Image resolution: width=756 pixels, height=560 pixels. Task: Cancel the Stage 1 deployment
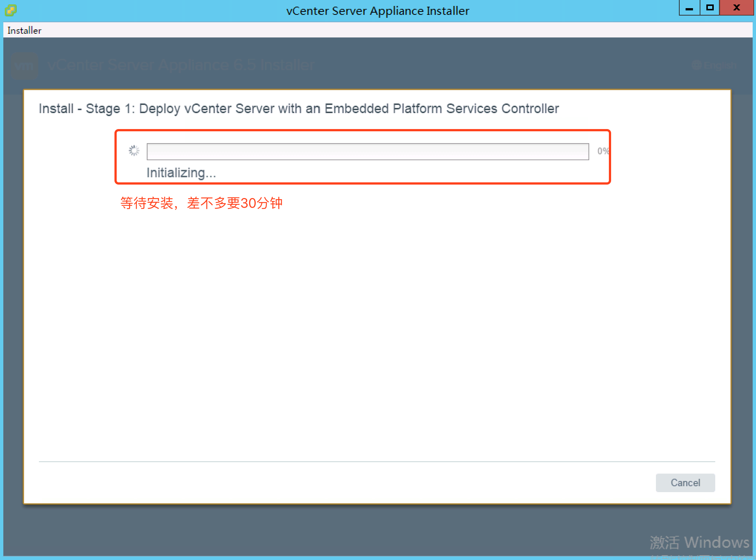685,482
